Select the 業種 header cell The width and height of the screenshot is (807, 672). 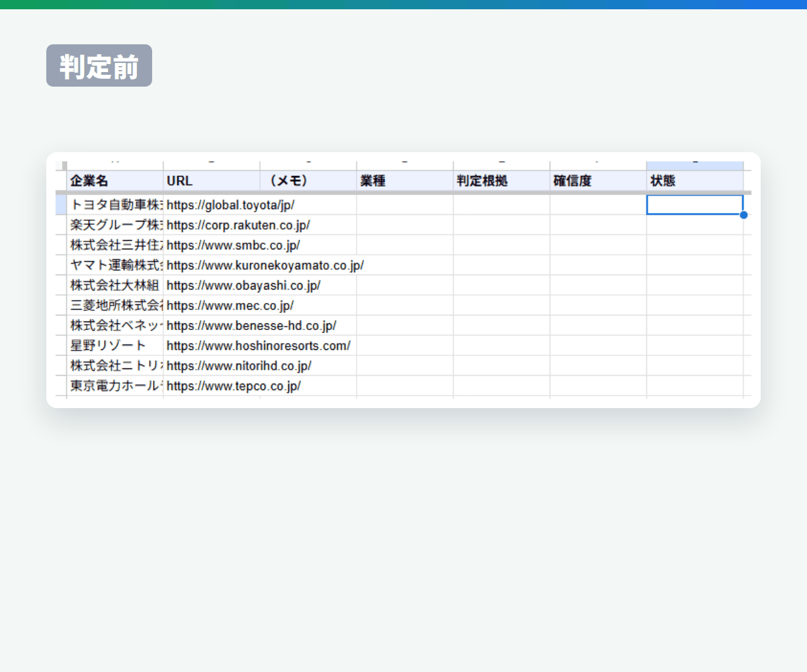coord(405,181)
